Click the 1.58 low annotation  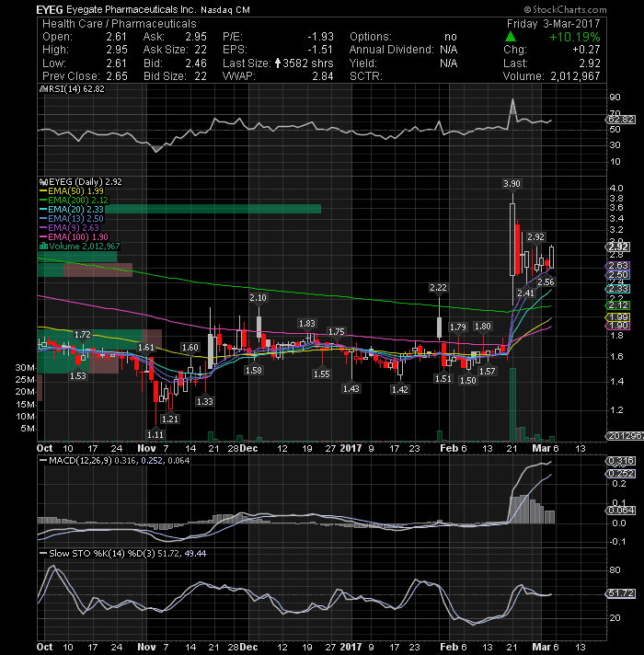tap(254, 370)
